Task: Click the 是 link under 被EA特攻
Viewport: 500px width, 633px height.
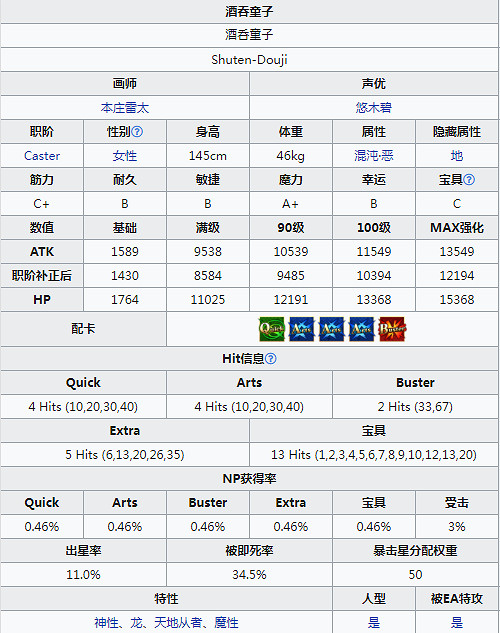Action: coord(457,623)
